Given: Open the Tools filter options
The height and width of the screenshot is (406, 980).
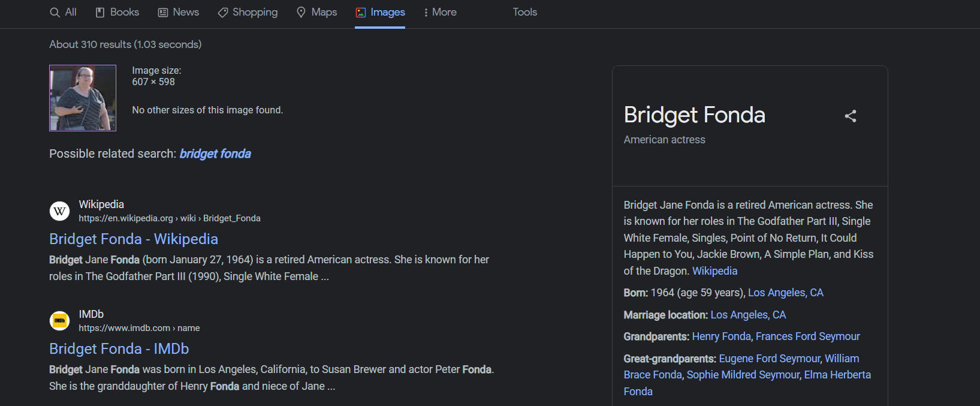Looking at the screenshot, I should point(524,12).
